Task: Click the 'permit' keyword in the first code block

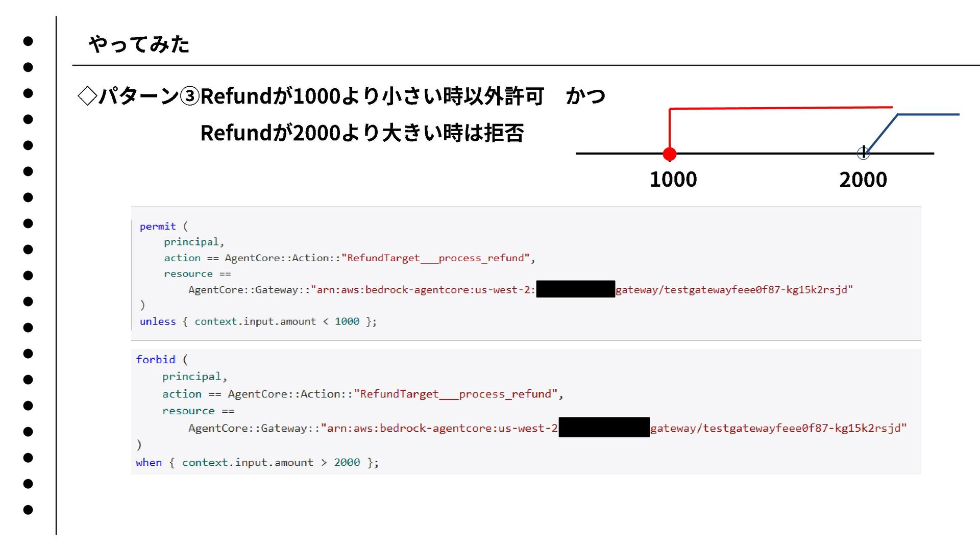Action: click(158, 226)
